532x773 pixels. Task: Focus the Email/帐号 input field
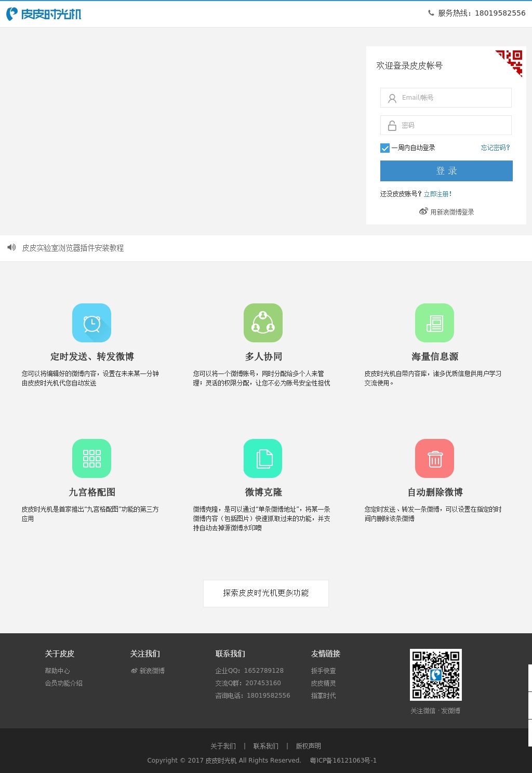pyautogui.click(x=446, y=98)
